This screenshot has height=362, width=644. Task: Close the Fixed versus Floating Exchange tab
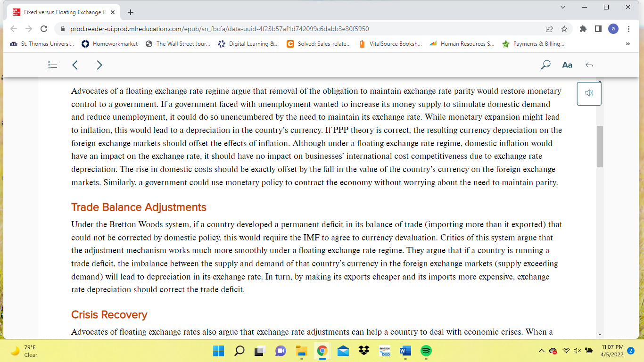click(112, 12)
